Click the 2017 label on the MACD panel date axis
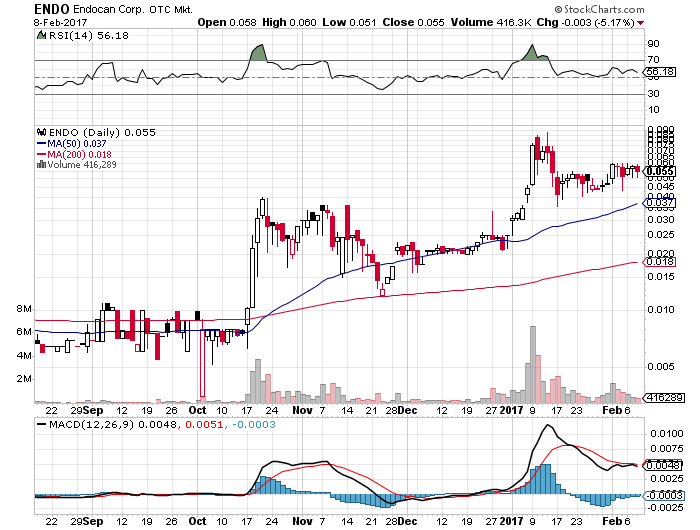Screen dimensions: 700x530 coord(511,522)
